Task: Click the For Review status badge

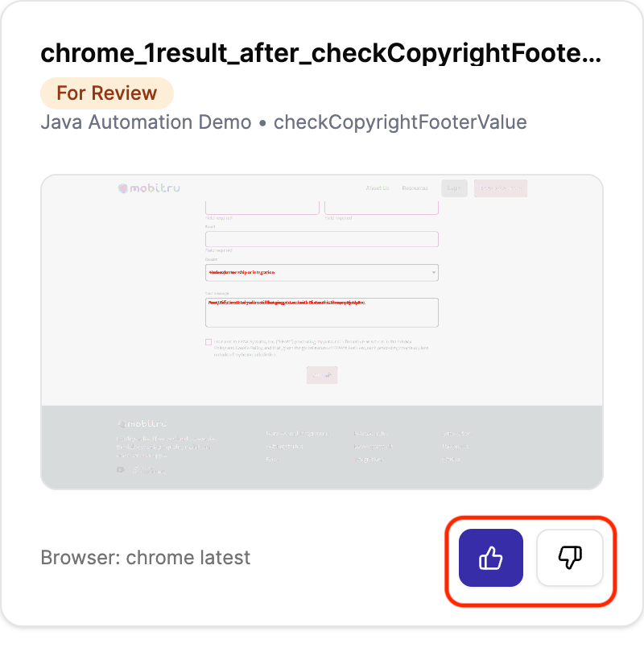Action: tap(106, 93)
